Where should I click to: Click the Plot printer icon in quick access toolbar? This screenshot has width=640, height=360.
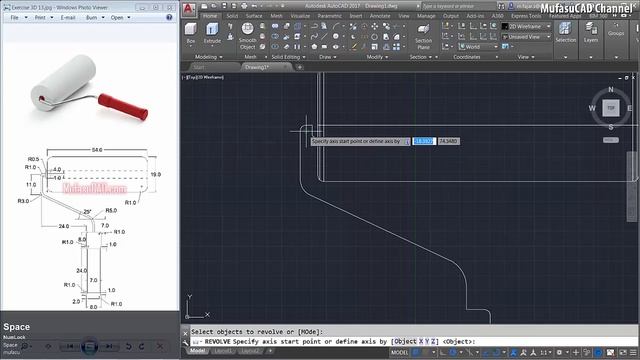pos(244,6)
